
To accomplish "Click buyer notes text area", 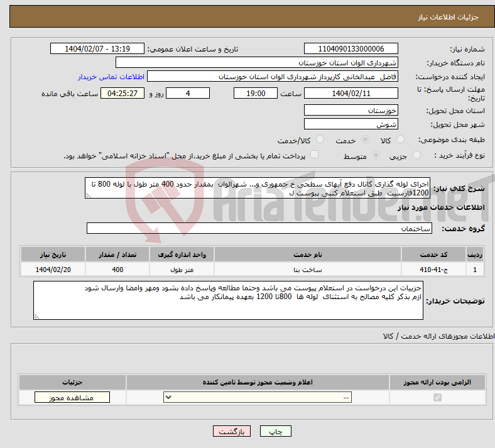I will 228,300.
